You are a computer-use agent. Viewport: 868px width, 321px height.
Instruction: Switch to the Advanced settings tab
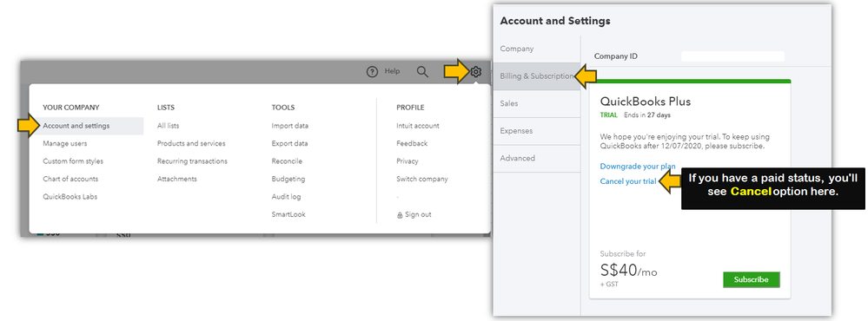(x=536, y=158)
